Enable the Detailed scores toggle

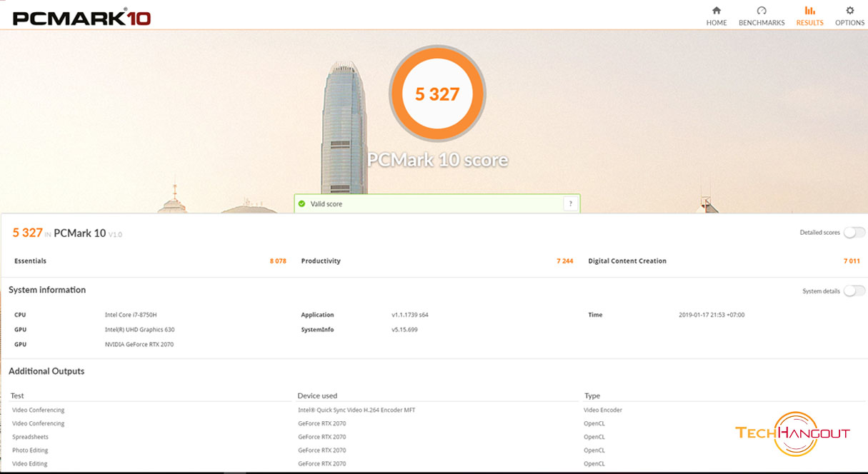854,233
